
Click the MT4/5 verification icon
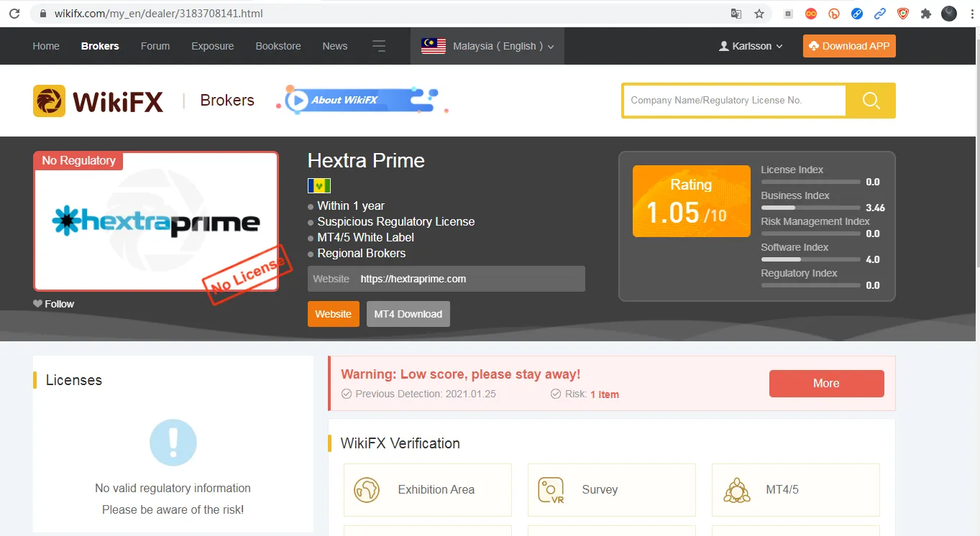click(737, 490)
